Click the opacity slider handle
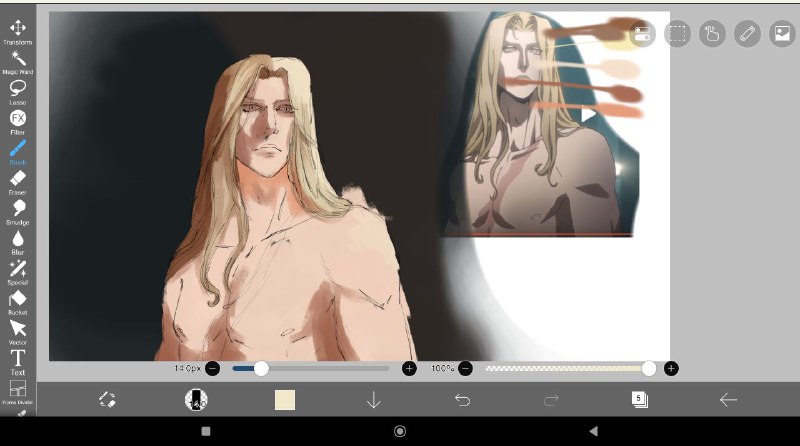Image resolution: width=800 pixels, height=446 pixels. tap(649, 368)
